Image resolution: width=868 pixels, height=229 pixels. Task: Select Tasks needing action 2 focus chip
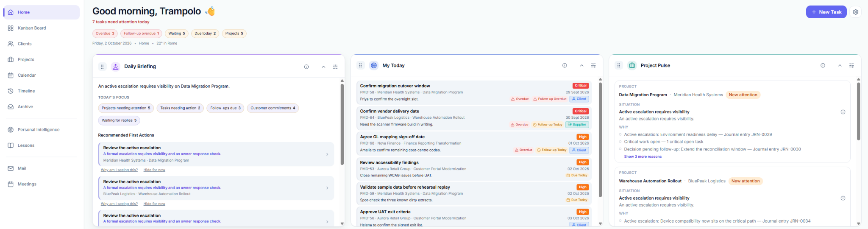tap(180, 108)
